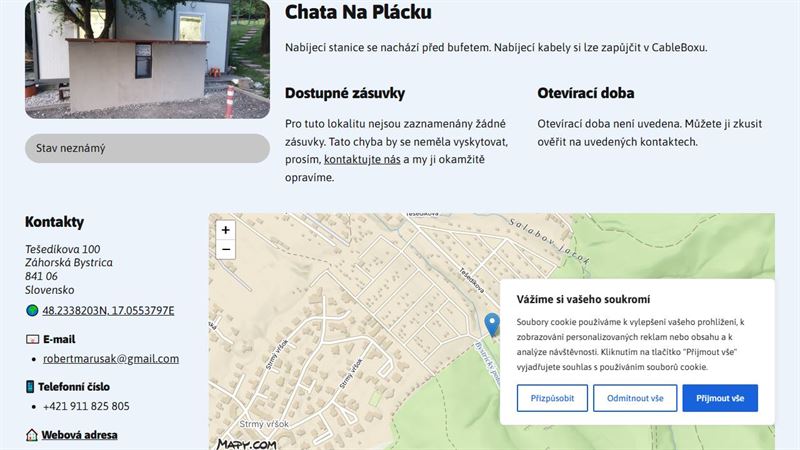800x450 pixels.
Task: Zoom in on the map
Action: 226,230
